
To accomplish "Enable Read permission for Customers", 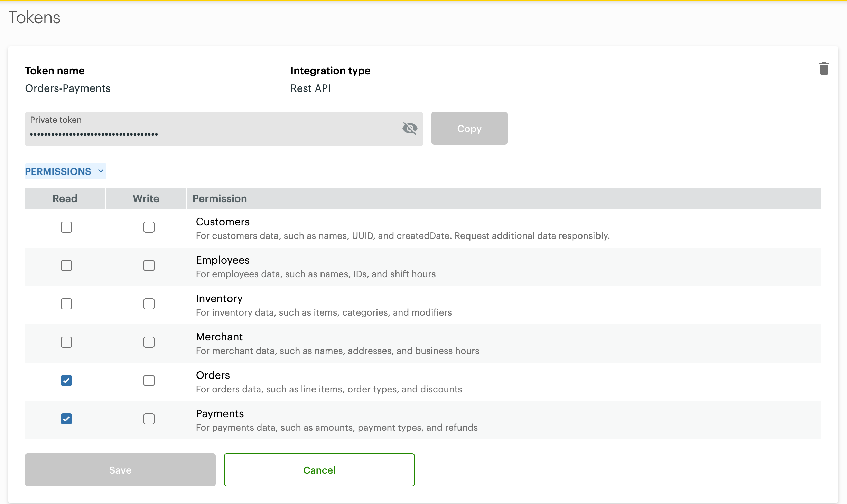I will [66, 227].
